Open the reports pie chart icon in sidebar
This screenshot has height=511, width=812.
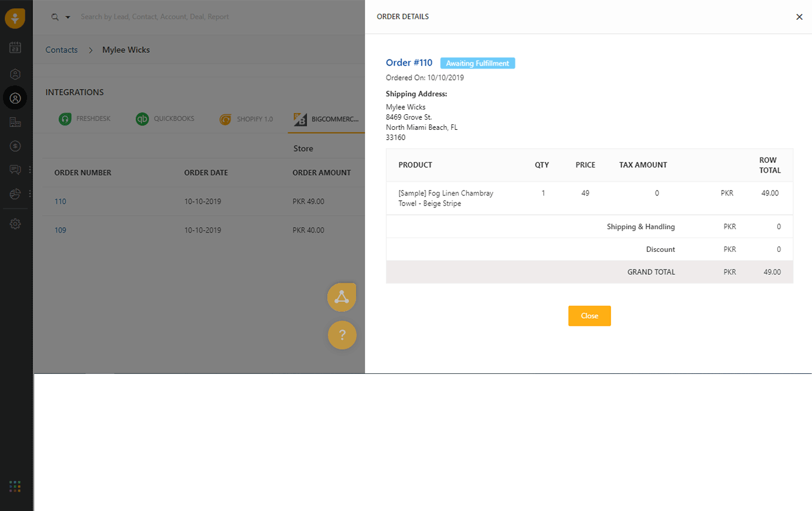point(15,194)
